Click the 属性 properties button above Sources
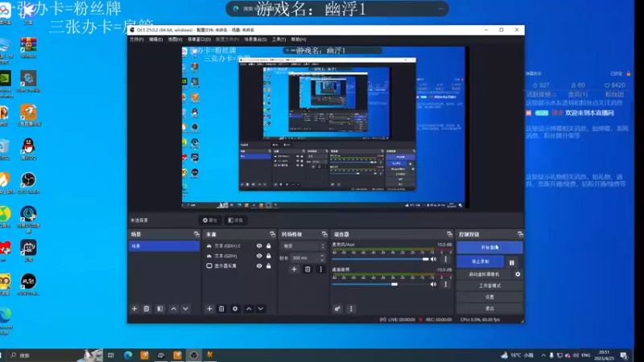Viewport: 644px width, 362px height. [210, 220]
